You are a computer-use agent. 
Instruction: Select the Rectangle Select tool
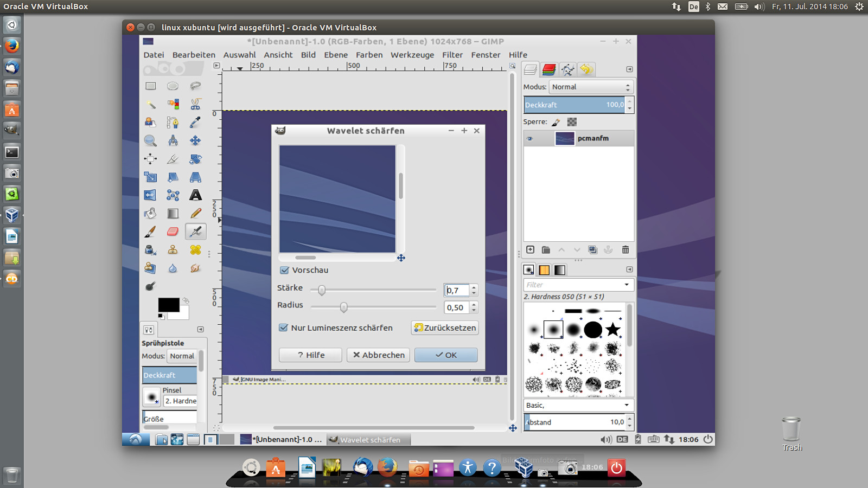(x=150, y=86)
